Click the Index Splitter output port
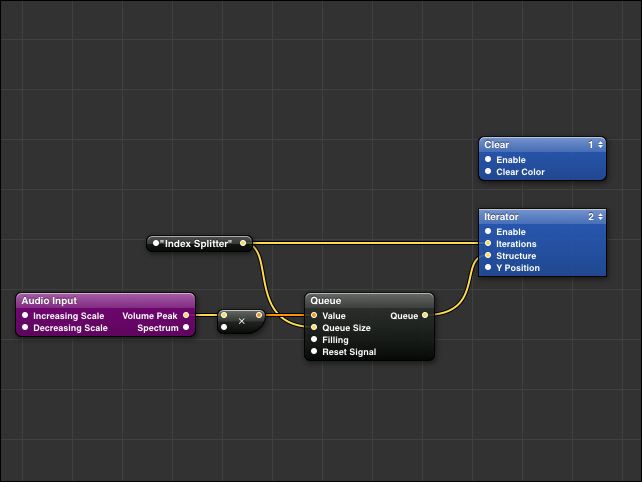Viewport: 642px width, 482px height. pyautogui.click(x=243, y=243)
